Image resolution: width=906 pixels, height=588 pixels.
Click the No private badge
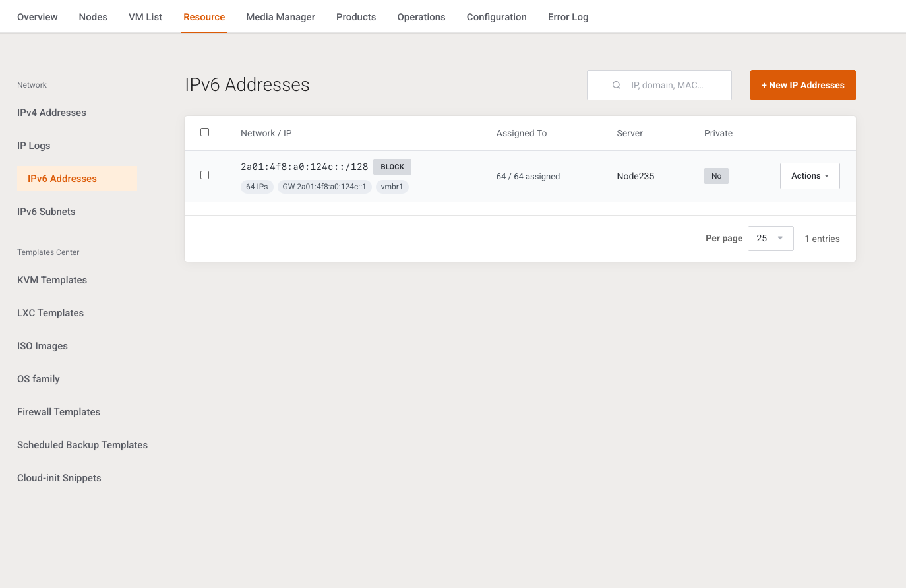pos(716,176)
